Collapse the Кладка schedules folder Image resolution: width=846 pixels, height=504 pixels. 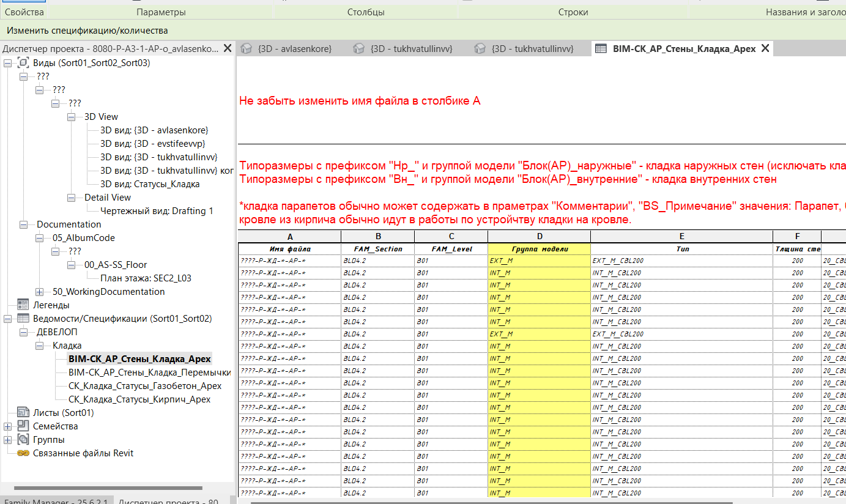(x=40, y=346)
